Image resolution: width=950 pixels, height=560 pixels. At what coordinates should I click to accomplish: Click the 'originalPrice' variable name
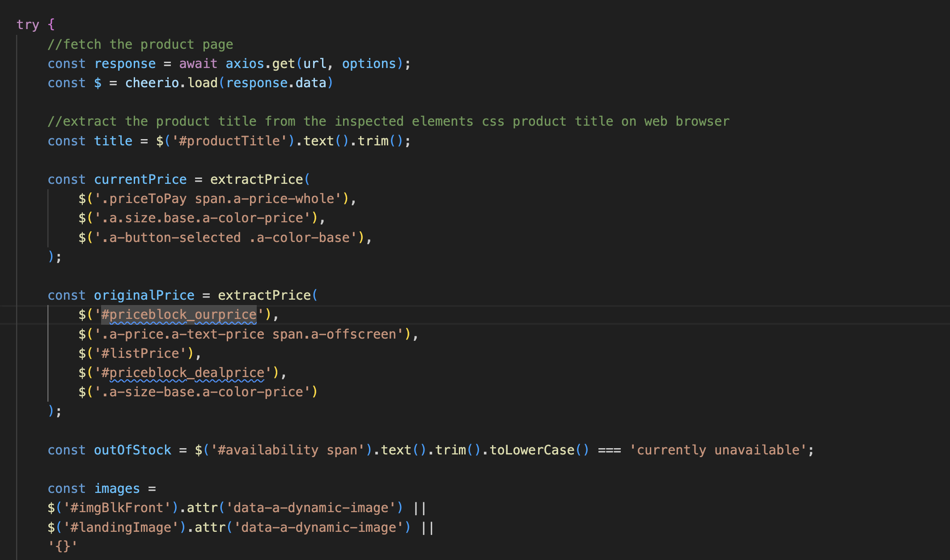click(x=144, y=295)
